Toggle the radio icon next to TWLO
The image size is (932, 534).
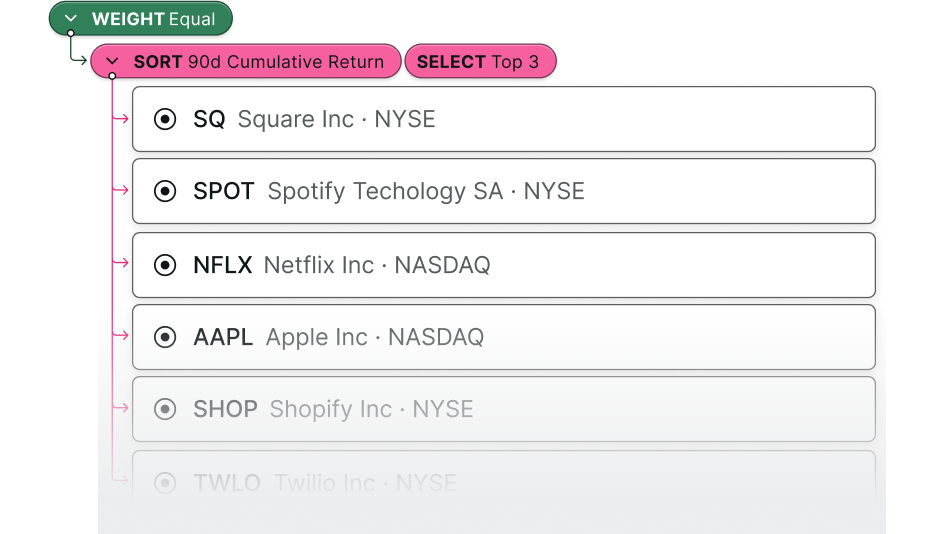point(165,483)
